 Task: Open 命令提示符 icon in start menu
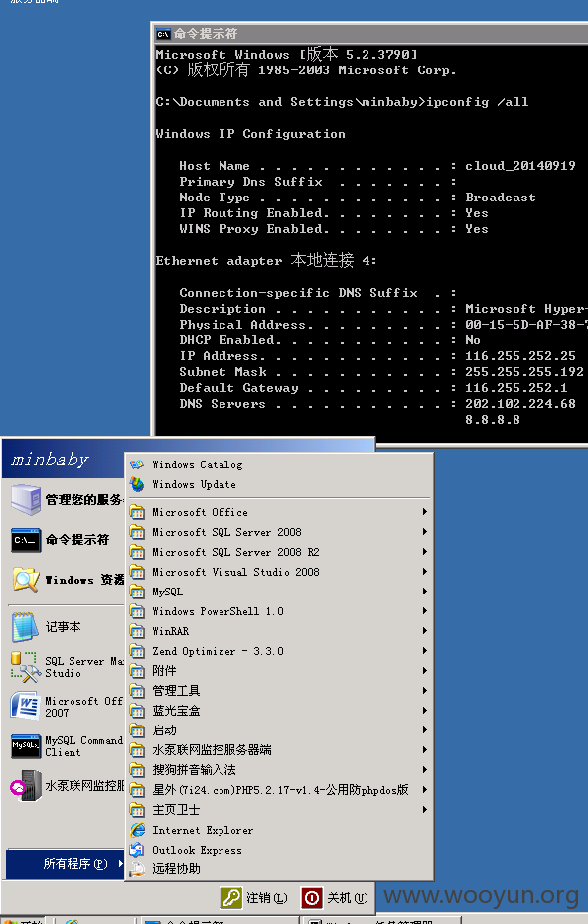(26, 540)
